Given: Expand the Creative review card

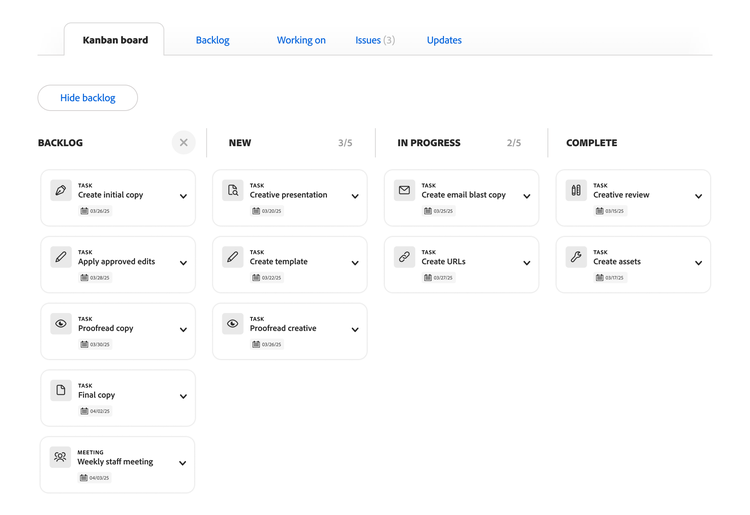Looking at the screenshot, I should [698, 196].
